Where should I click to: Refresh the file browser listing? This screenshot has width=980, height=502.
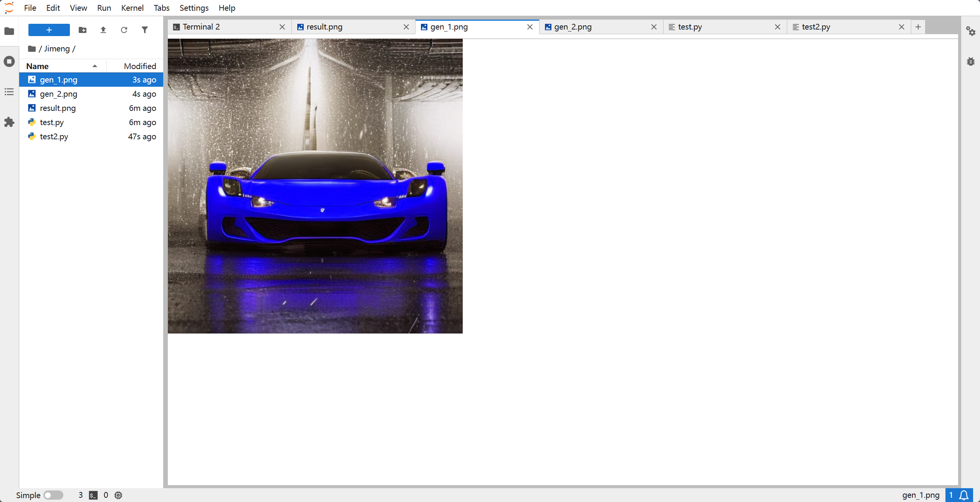point(124,30)
